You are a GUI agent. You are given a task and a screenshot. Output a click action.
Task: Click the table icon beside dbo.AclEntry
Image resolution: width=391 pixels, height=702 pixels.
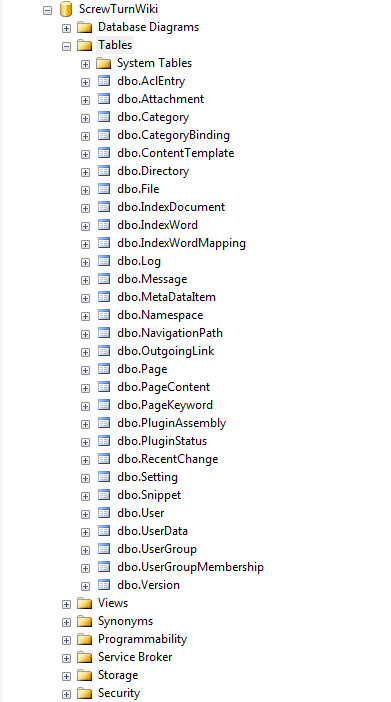[104, 81]
